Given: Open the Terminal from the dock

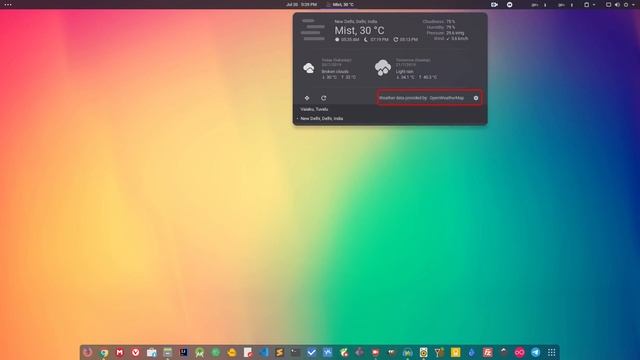Looking at the screenshot, I should coord(296,352).
